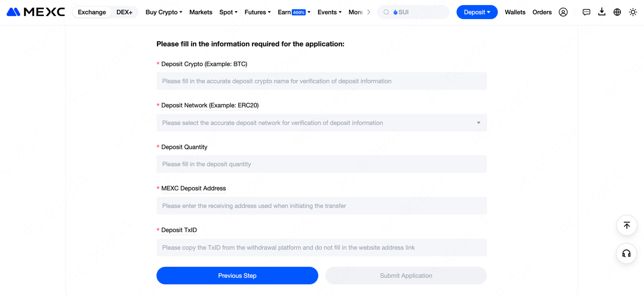This screenshot has width=644, height=296.
Task: Click the back-to-top arrow button
Action: (x=626, y=226)
